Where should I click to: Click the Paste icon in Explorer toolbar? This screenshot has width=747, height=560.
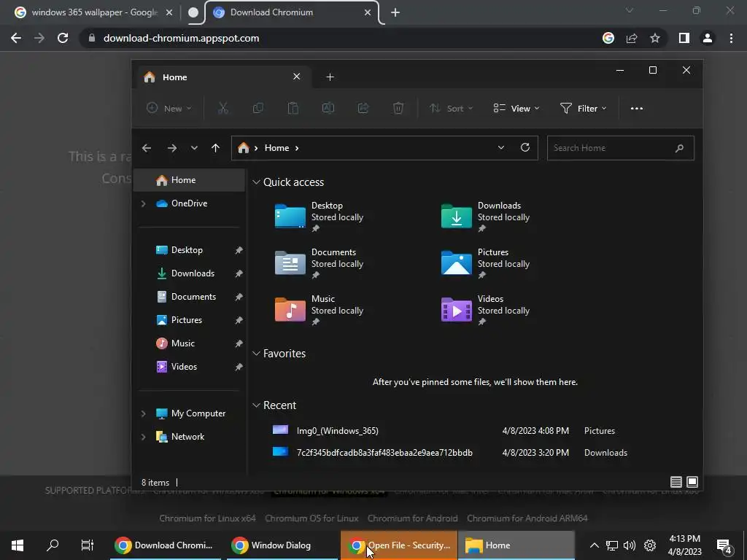click(x=293, y=109)
